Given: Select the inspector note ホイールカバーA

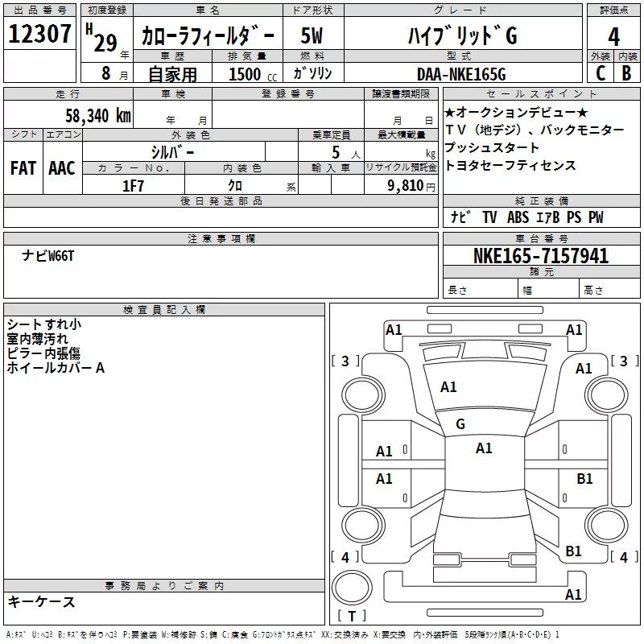Looking at the screenshot, I should click(56, 368).
